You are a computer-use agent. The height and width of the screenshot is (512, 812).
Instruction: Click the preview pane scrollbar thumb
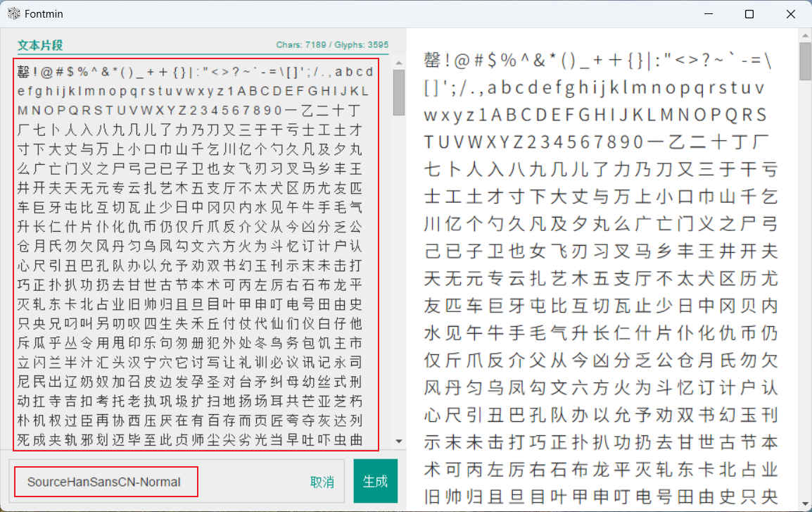click(x=805, y=62)
